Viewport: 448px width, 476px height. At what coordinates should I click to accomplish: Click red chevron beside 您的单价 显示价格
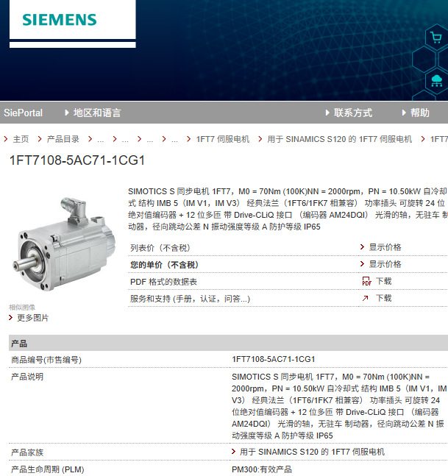pyautogui.click(x=362, y=264)
